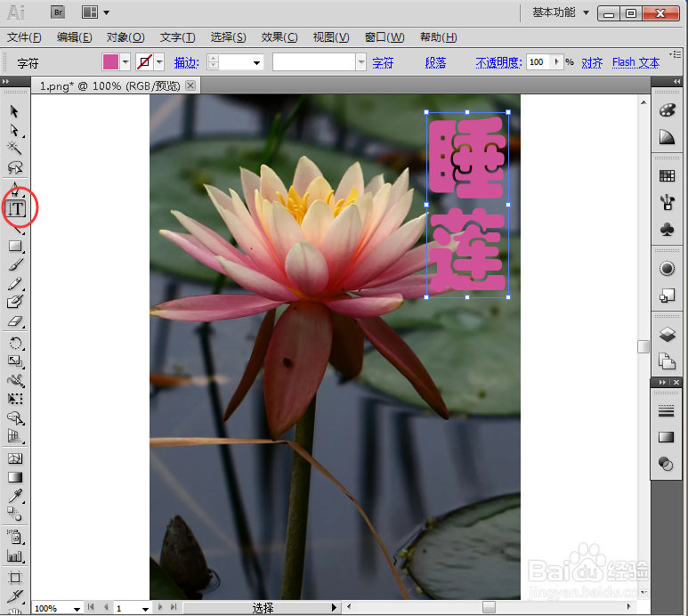This screenshot has height=616, width=688.
Task: Select the Eyedropper tool
Action: pyautogui.click(x=15, y=496)
